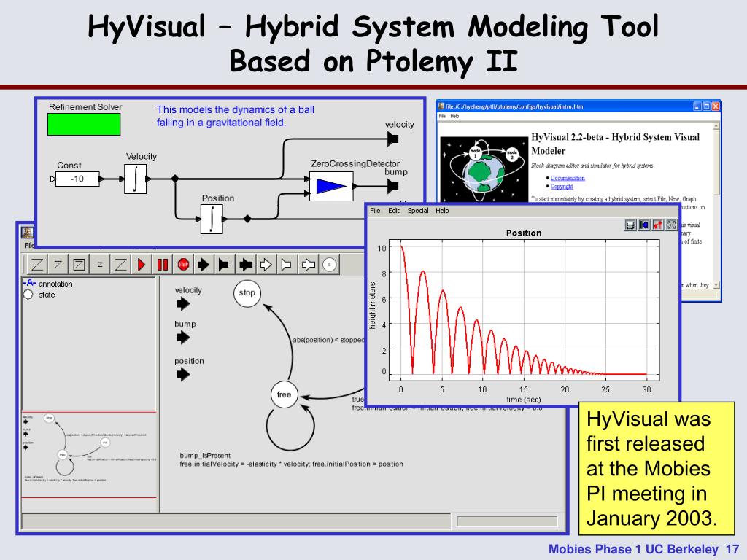Click the medium Z zoom-reset toolbar icon
This screenshot has height=560, width=747.
[58, 264]
